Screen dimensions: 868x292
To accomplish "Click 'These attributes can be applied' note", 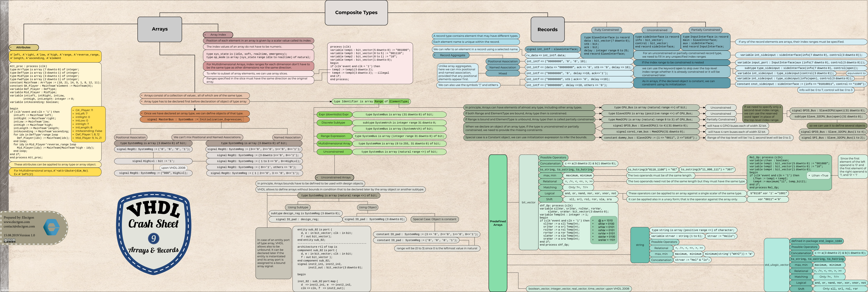I will pyautogui.click(x=55, y=165).
